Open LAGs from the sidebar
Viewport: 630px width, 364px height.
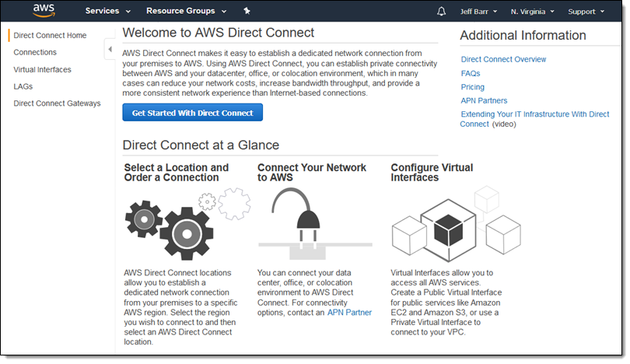tap(23, 86)
